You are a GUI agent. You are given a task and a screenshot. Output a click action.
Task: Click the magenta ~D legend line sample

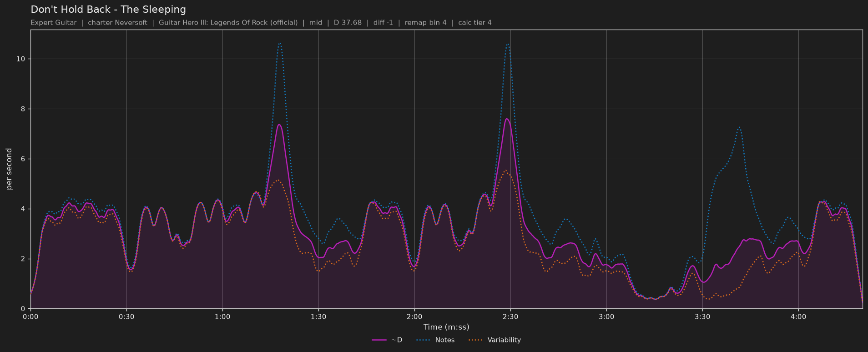coord(379,340)
